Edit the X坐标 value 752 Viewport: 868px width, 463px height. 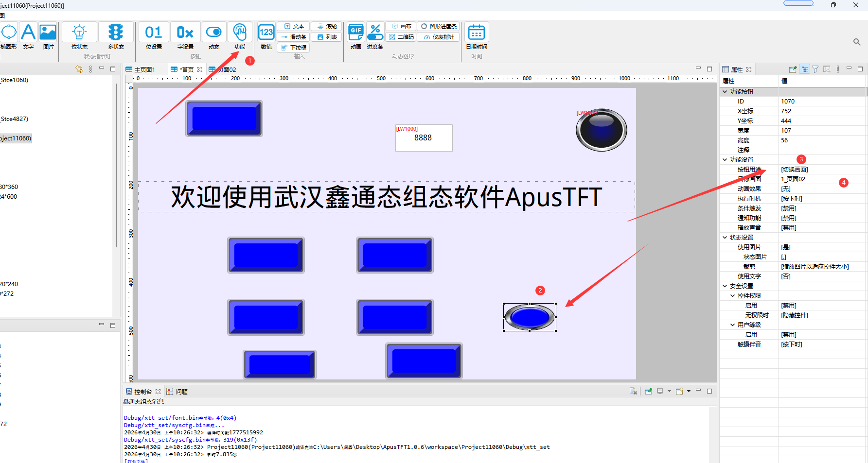pyautogui.click(x=823, y=111)
